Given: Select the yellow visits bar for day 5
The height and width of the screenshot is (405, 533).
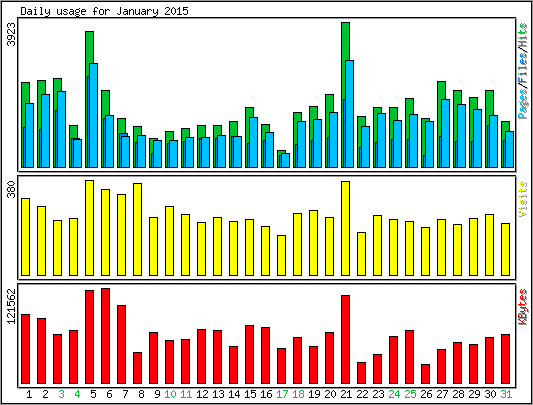Looking at the screenshot, I should [x=89, y=228].
